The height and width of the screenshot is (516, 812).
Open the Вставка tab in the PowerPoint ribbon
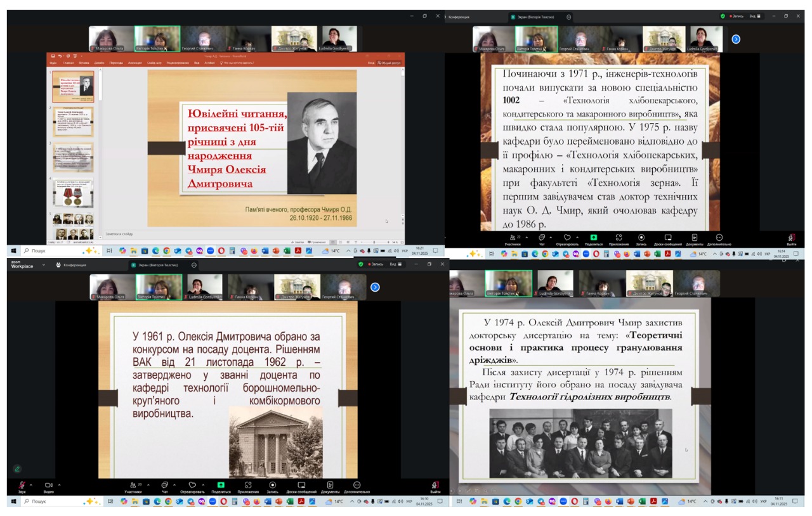point(84,63)
